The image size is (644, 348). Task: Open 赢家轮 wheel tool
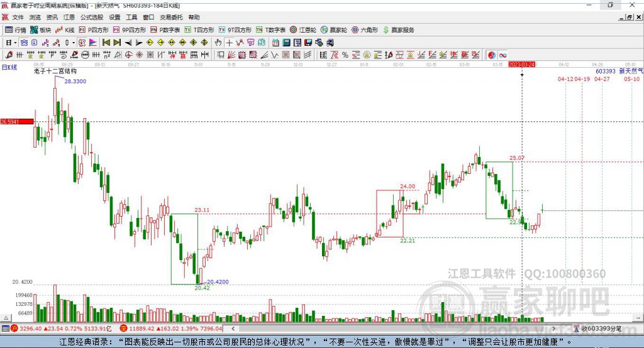334,30
